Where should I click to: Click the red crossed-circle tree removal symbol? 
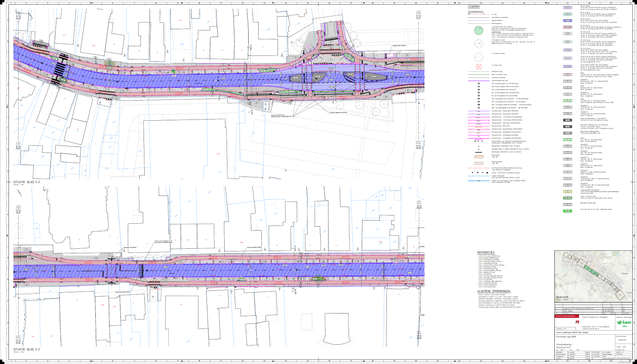coord(479,66)
